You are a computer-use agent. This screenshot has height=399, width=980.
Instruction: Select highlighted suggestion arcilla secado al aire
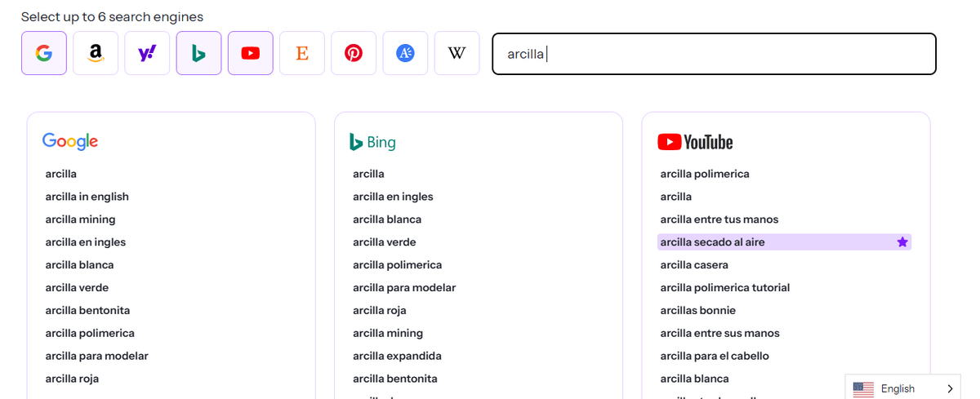click(784, 242)
